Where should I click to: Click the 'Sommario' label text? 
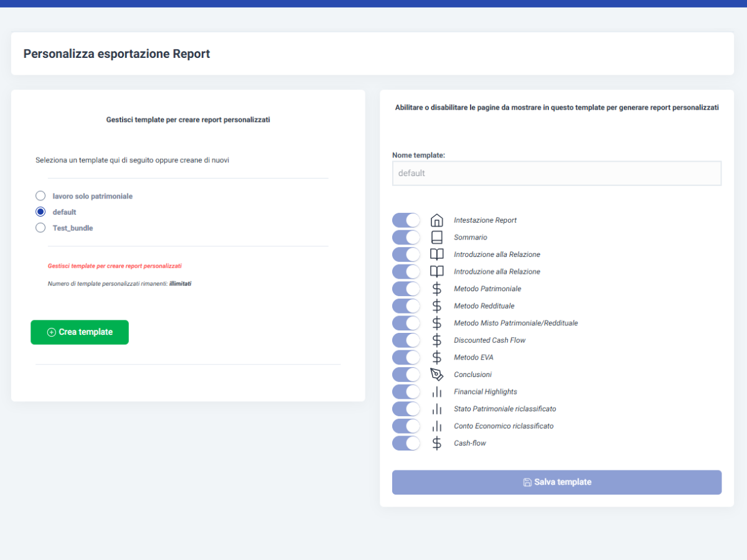(471, 238)
